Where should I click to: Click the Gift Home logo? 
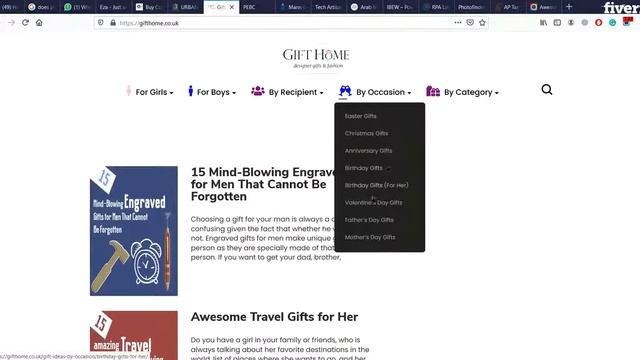316,58
